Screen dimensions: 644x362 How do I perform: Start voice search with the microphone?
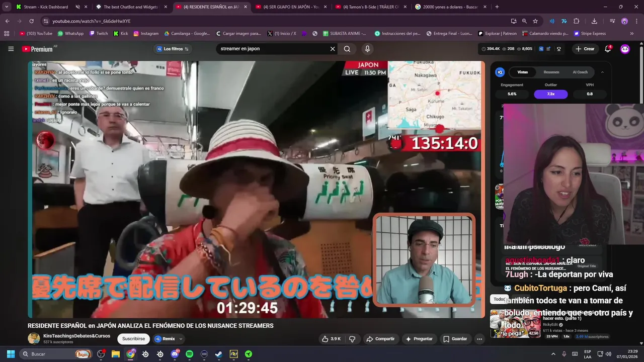tap(367, 49)
